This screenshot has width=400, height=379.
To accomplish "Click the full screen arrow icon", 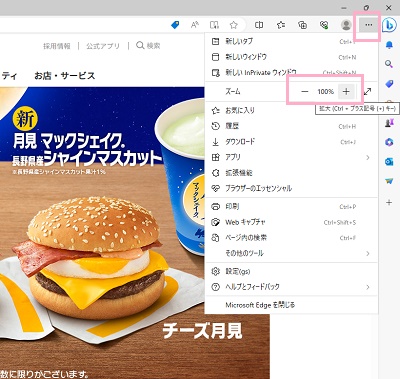I will point(368,91).
